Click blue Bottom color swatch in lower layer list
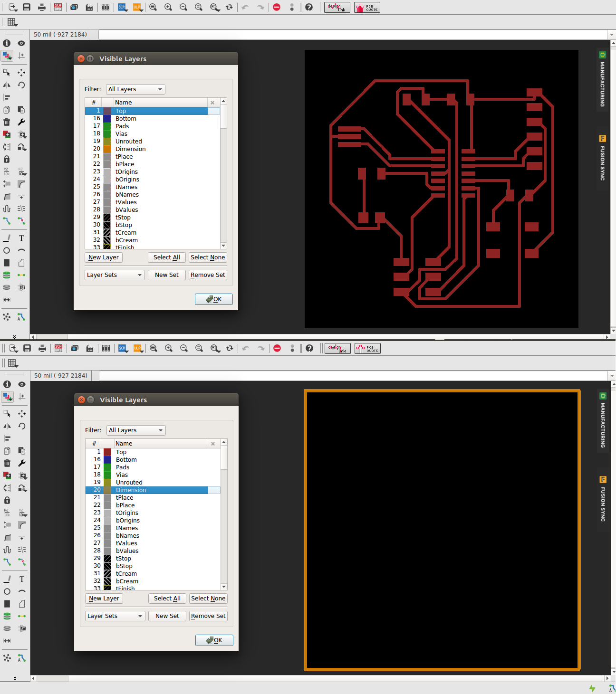The width and height of the screenshot is (616, 694). (107, 460)
